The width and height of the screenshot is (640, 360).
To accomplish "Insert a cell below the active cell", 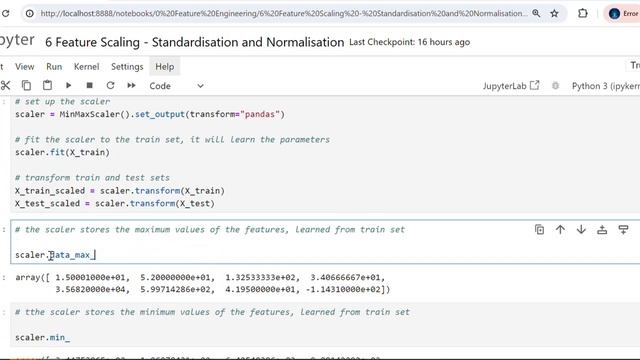I will click(623, 229).
